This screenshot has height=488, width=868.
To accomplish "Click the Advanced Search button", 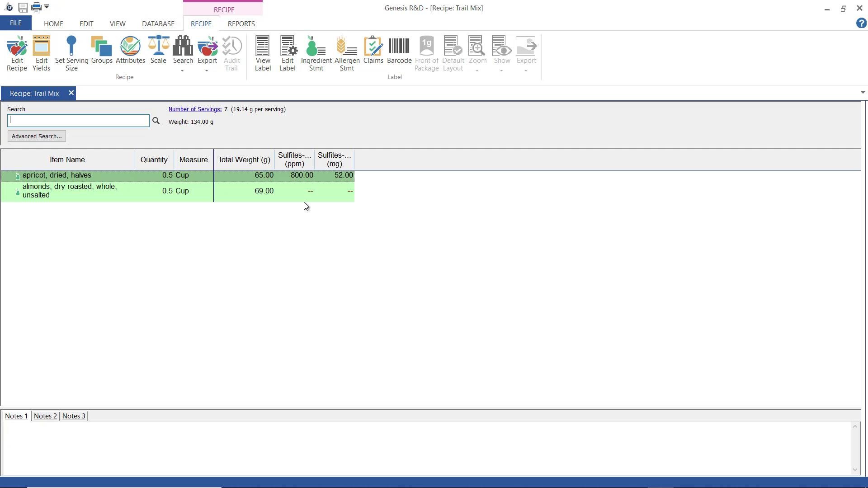I will pos(37,136).
